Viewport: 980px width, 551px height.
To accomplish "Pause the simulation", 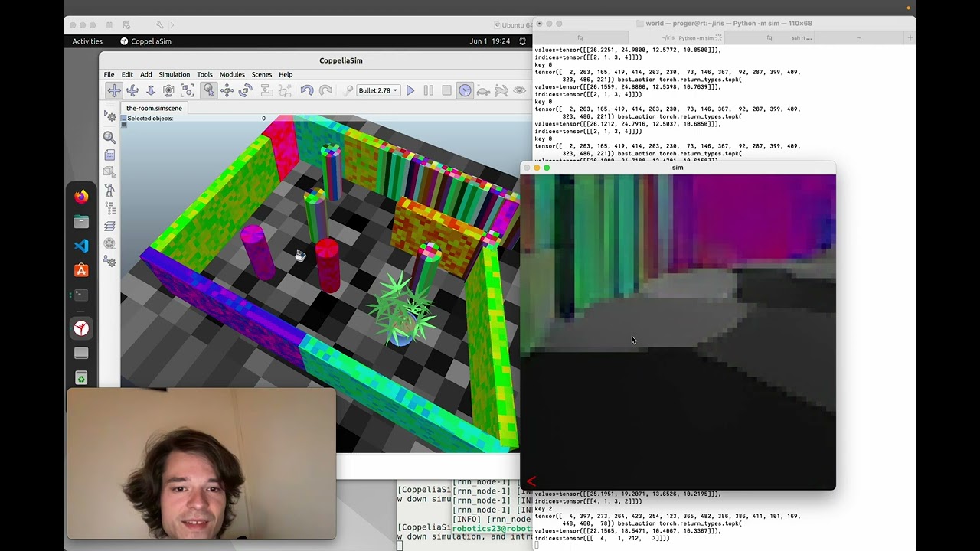I will point(429,90).
